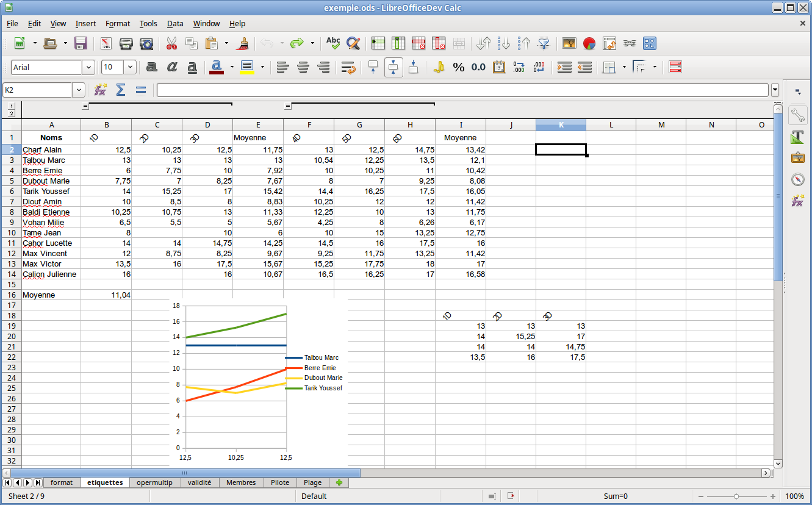Insert a chart using the pie icon
The height and width of the screenshot is (505, 812).
pyautogui.click(x=589, y=43)
